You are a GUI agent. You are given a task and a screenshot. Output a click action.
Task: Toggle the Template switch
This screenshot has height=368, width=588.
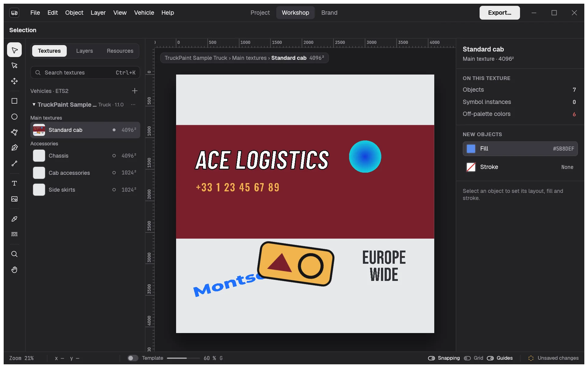coord(133,358)
